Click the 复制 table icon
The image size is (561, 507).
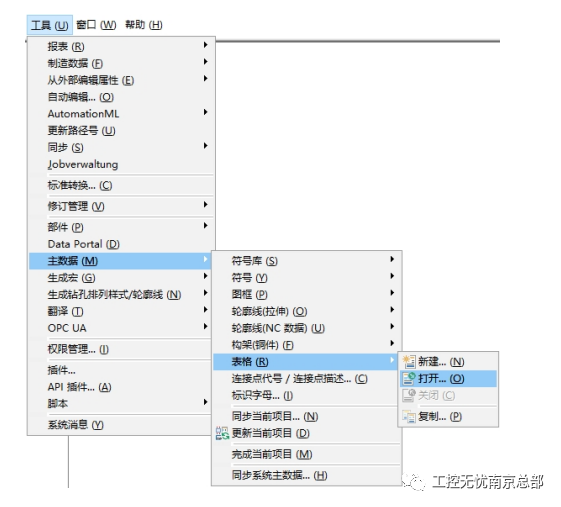(409, 416)
